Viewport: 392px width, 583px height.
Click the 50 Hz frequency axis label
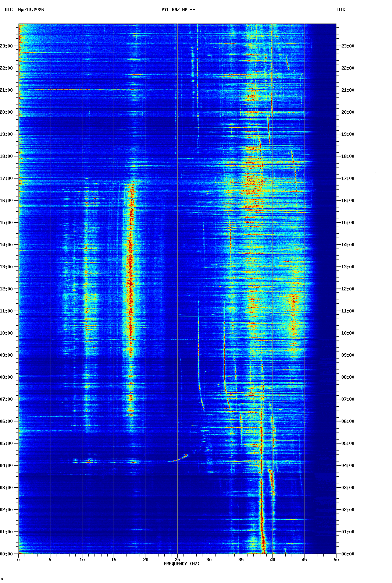tap(336, 560)
